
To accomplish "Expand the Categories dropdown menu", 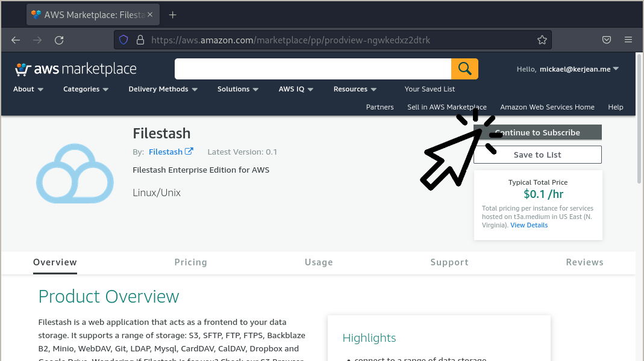I will point(86,89).
